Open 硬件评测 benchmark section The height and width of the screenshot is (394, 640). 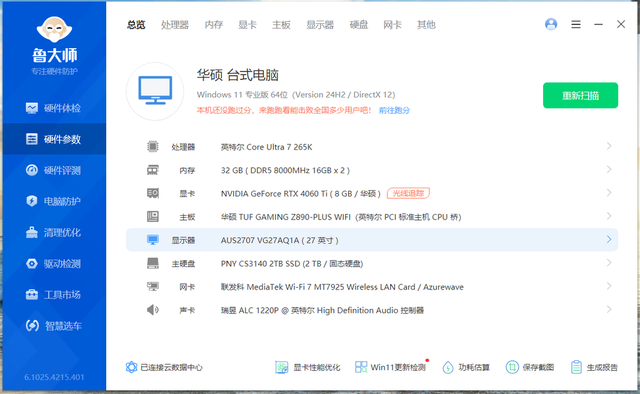coord(53,170)
